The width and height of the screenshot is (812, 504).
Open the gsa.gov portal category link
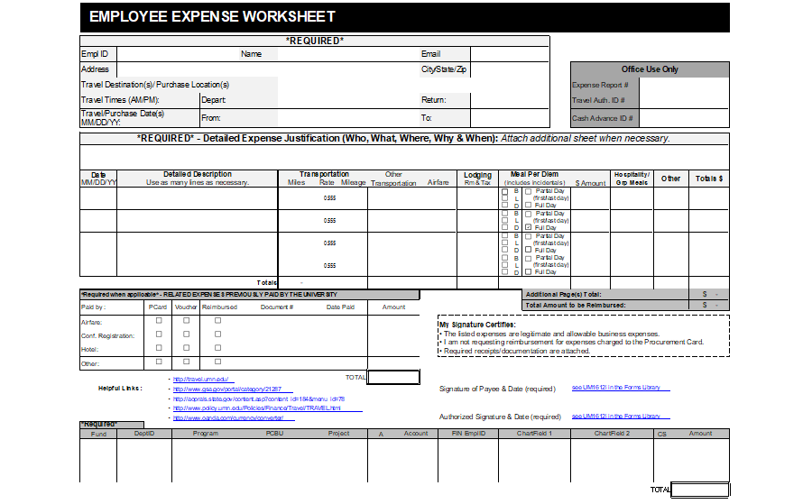(x=227, y=389)
